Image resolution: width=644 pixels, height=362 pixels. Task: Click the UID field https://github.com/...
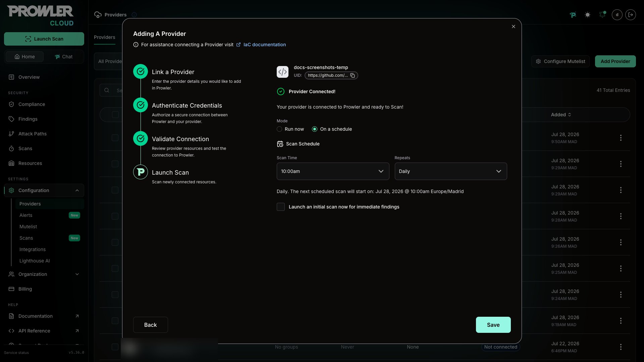331,75
